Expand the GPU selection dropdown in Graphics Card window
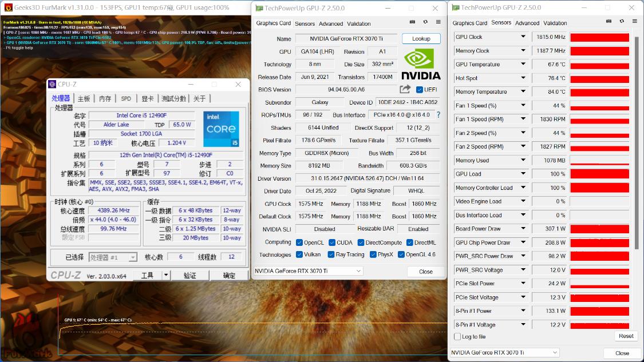 358,271
